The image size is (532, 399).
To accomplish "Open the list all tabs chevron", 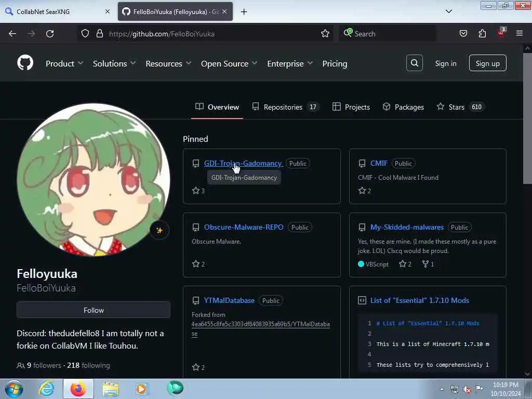I will [x=448, y=11].
